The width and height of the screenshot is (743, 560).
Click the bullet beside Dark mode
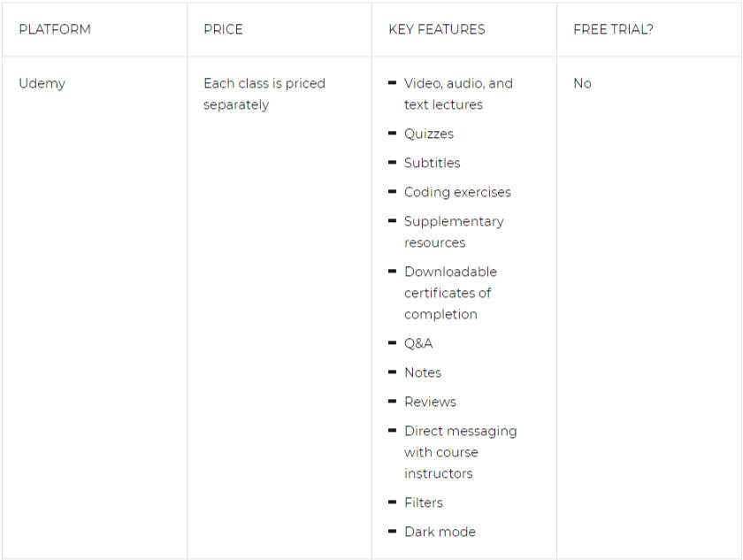tap(392, 532)
